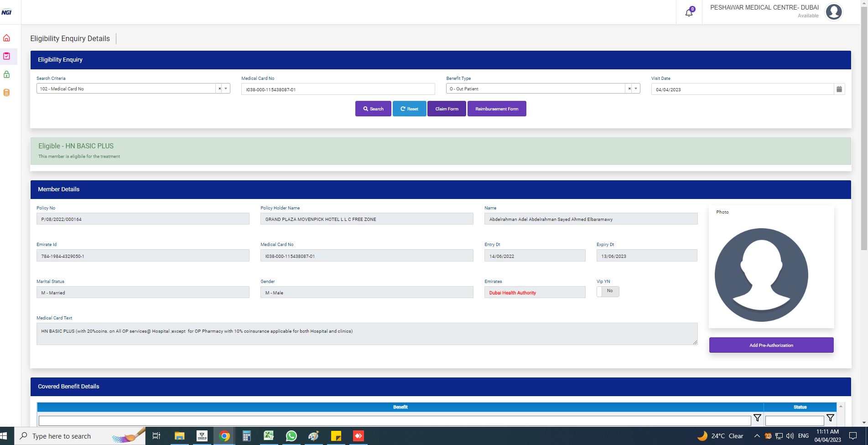The width and height of the screenshot is (868, 445).
Task: Open WhatsApp from the taskbar
Action: coord(291,436)
